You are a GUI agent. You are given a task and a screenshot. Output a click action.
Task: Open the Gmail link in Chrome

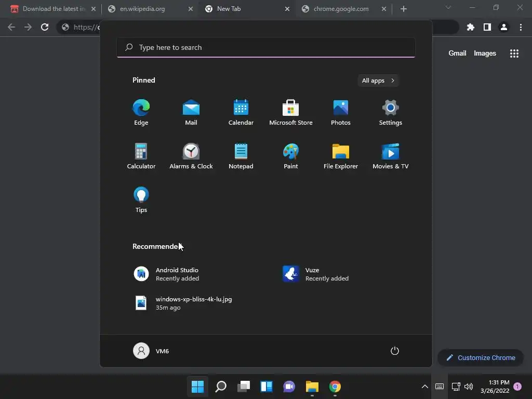coord(457,54)
